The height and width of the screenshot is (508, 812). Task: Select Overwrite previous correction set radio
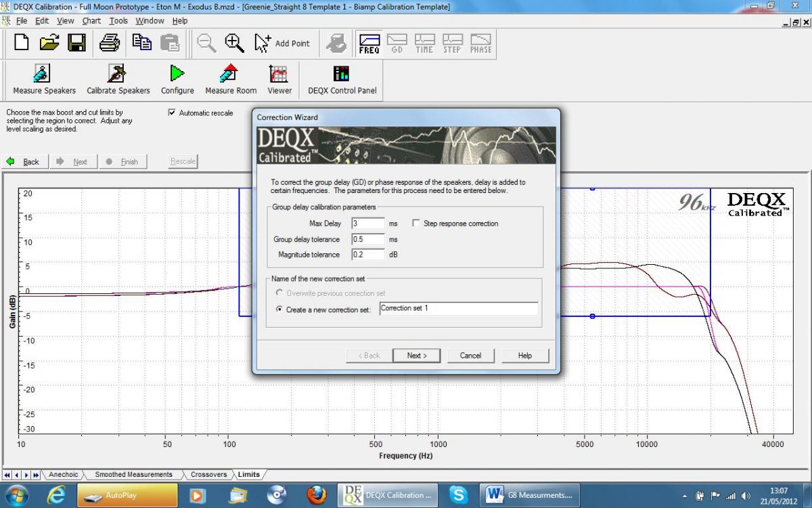pos(280,293)
